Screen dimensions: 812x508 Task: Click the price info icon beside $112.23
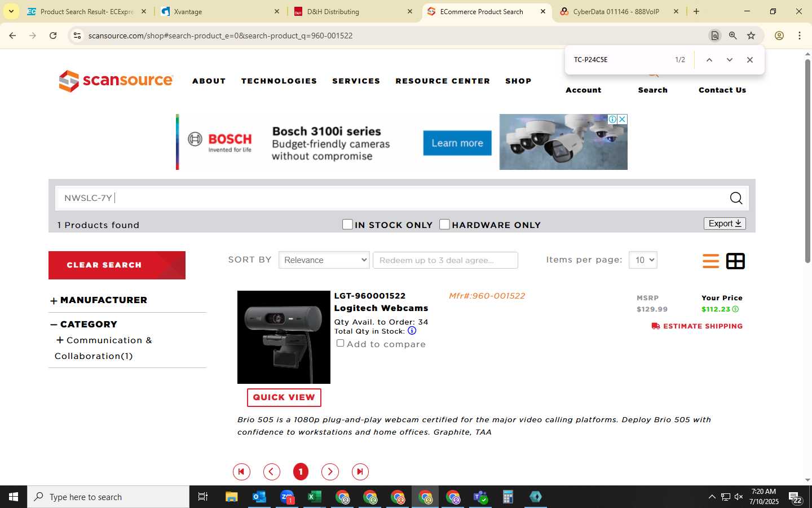735,309
